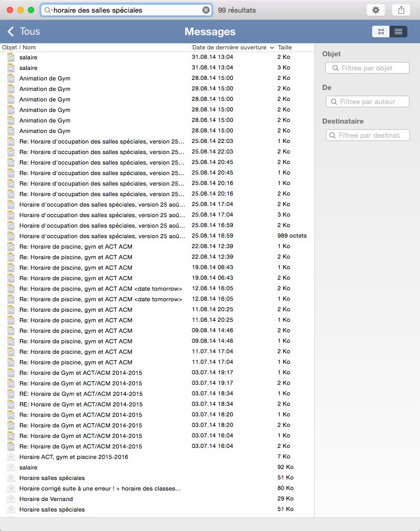This screenshot has height=531, width=420.
Task: Toggle the date column sort arrow
Action: click(272, 48)
